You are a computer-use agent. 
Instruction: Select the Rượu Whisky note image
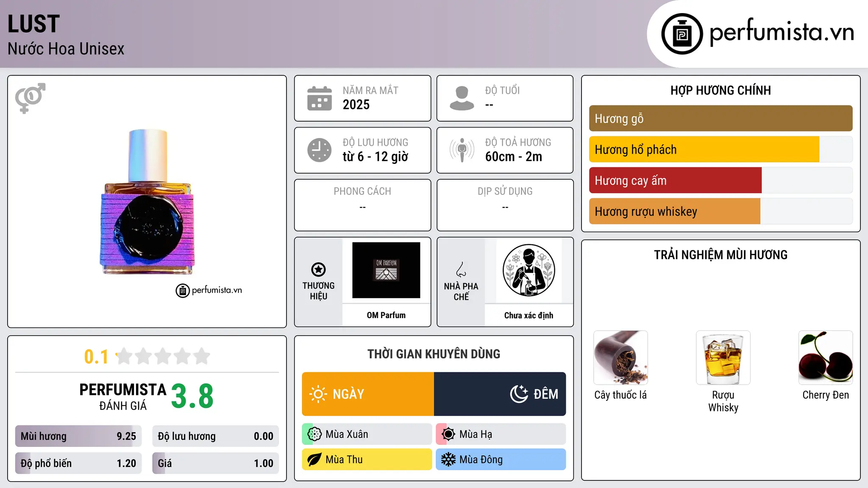pyautogui.click(x=723, y=358)
